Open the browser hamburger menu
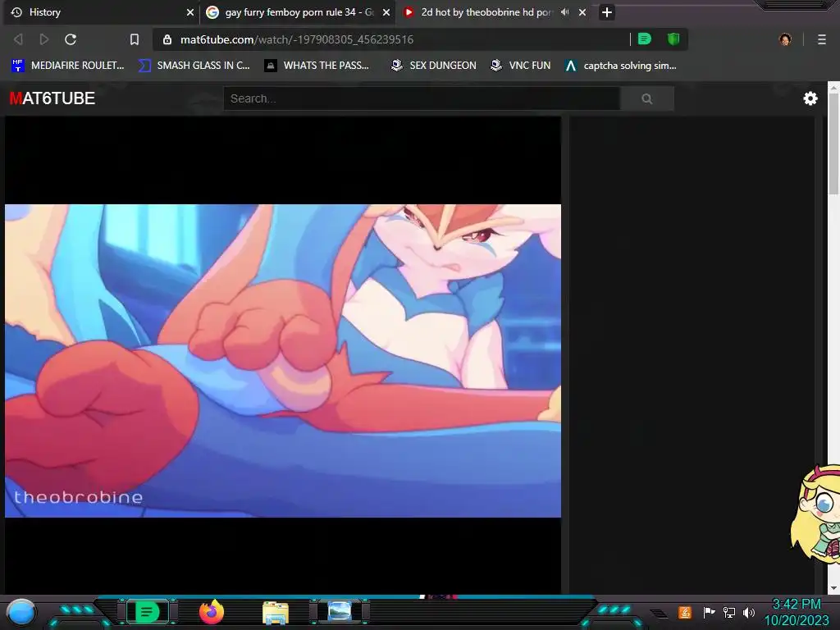 click(x=822, y=39)
